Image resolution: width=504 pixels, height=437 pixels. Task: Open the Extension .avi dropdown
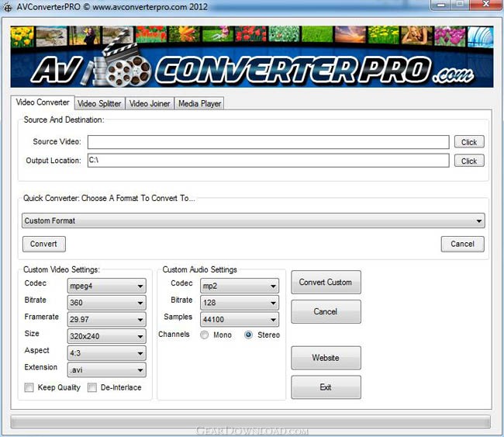(106, 369)
